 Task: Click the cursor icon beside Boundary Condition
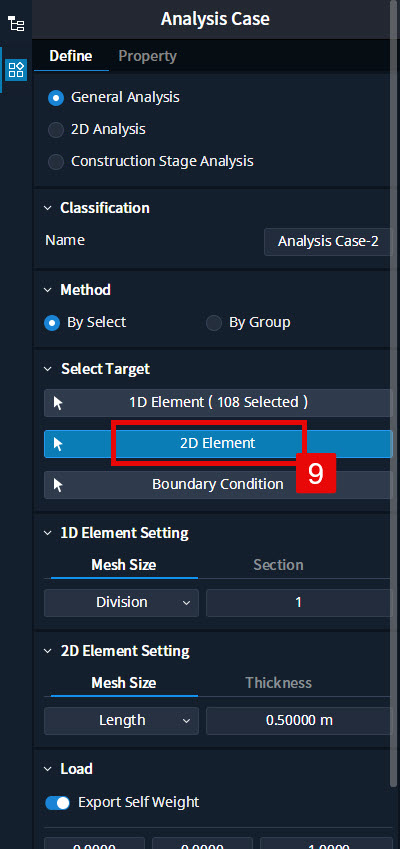click(x=58, y=485)
